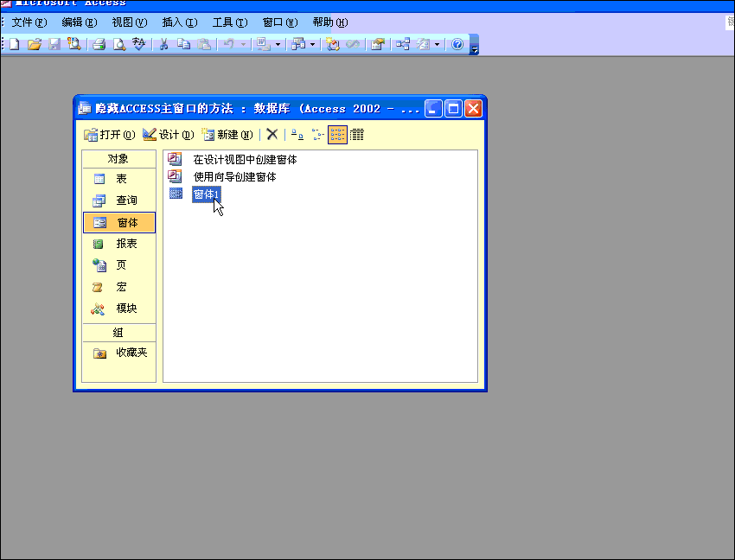Click the Code toolbar icon
Screen dimensions: 735x560
point(332,45)
